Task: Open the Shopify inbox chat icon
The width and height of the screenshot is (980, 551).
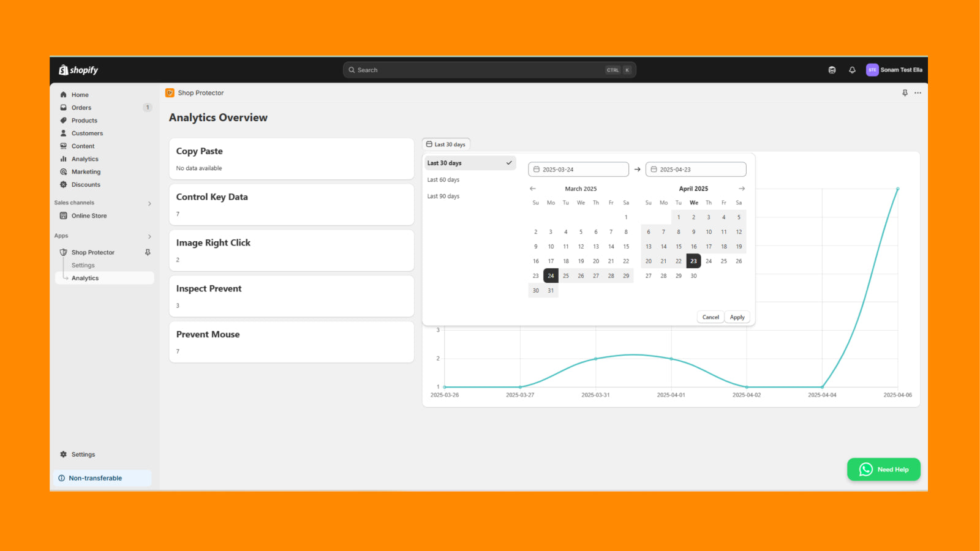Action: pyautogui.click(x=832, y=70)
